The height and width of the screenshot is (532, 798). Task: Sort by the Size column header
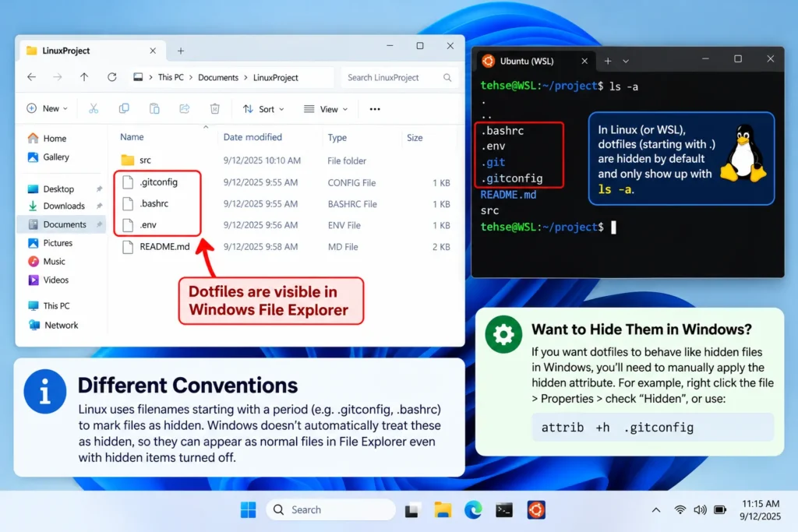[x=415, y=137]
